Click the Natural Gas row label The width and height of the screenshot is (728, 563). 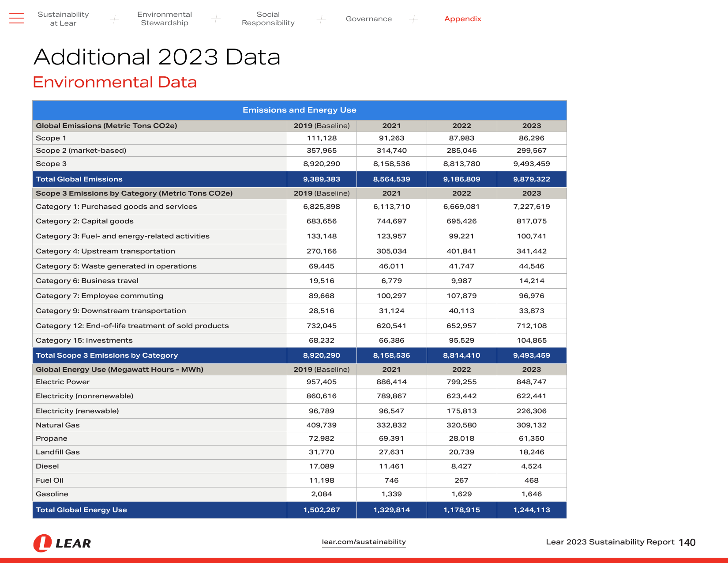click(x=58, y=425)
